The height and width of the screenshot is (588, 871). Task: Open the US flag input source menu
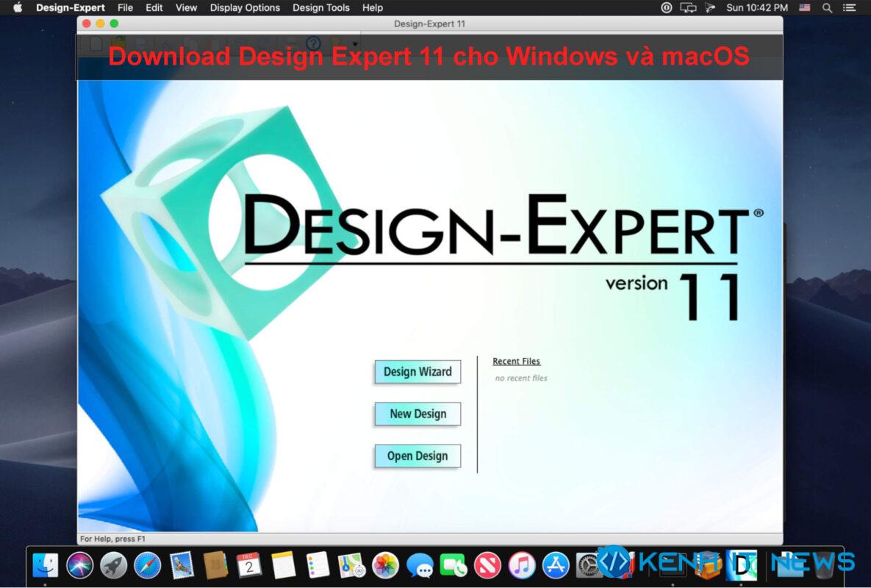pos(804,8)
